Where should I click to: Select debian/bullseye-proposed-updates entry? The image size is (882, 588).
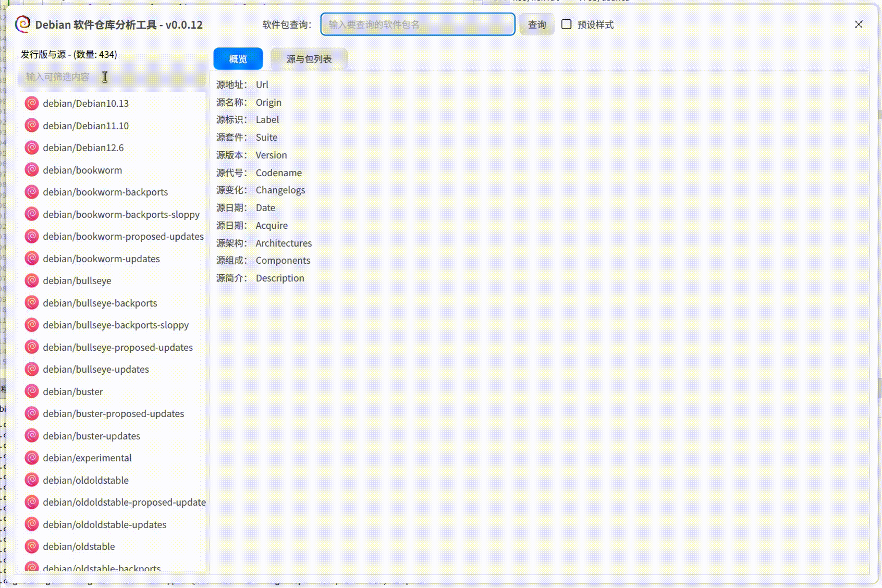[112, 347]
